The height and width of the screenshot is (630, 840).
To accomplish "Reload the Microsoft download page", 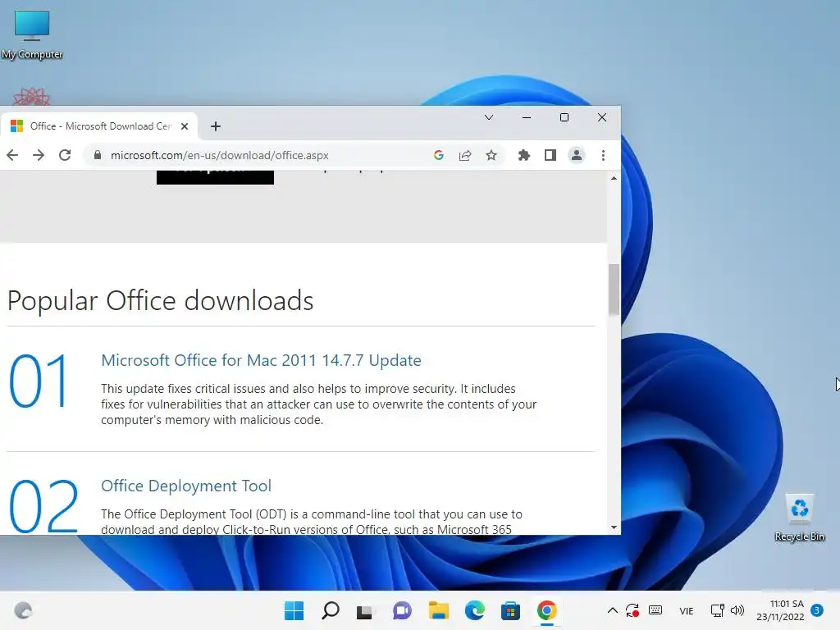I will (65, 155).
